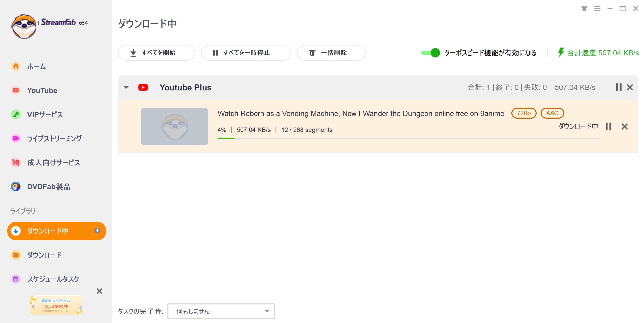Click the green lightning speed icon

(561, 53)
